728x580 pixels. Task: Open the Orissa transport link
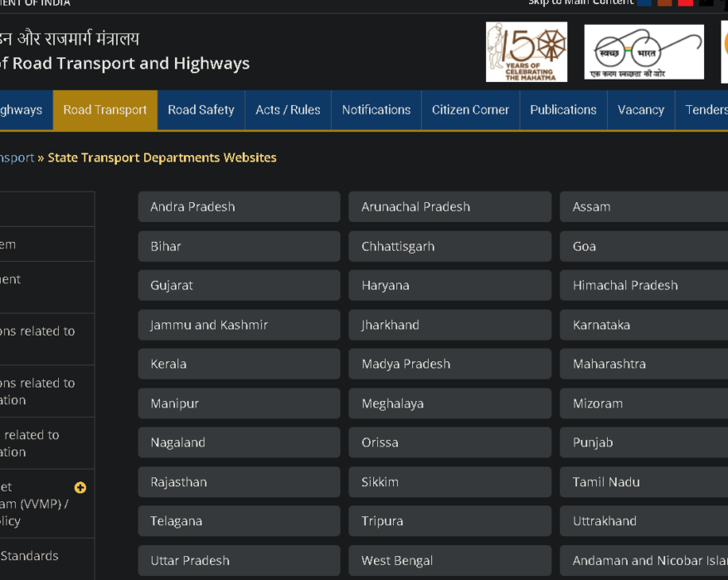click(450, 442)
